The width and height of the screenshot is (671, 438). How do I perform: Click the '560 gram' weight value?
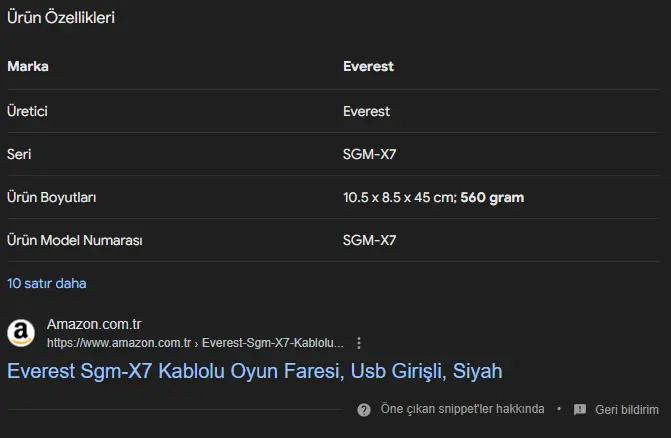pos(492,197)
